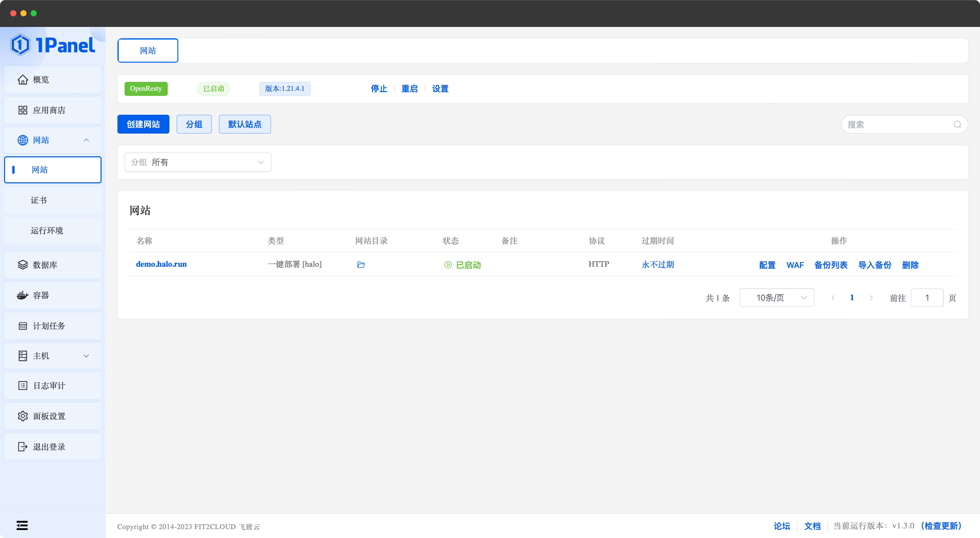
Task: Click the 应用商店 grid icon
Action: [x=22, y=110]
